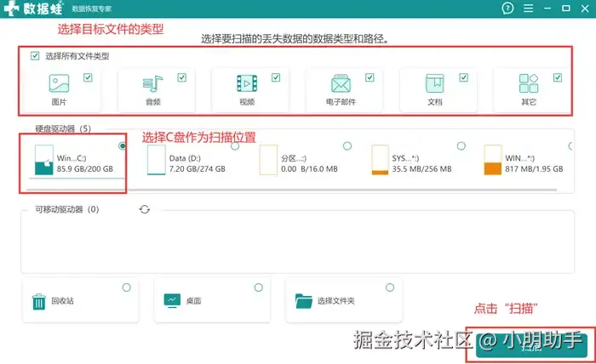Viewport: 596px width, 364px height.
Task: Click the SYS 256 MB drive icon
Action: [x=380, y=160]
